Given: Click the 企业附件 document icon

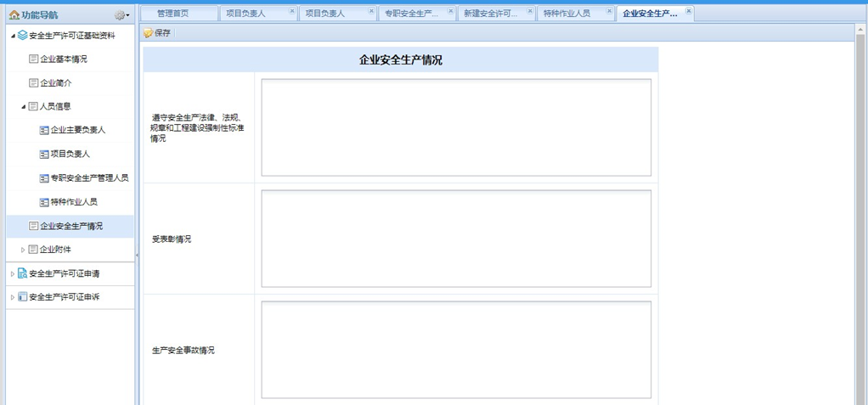Looking at the screenshot, I should coord(34,250).
